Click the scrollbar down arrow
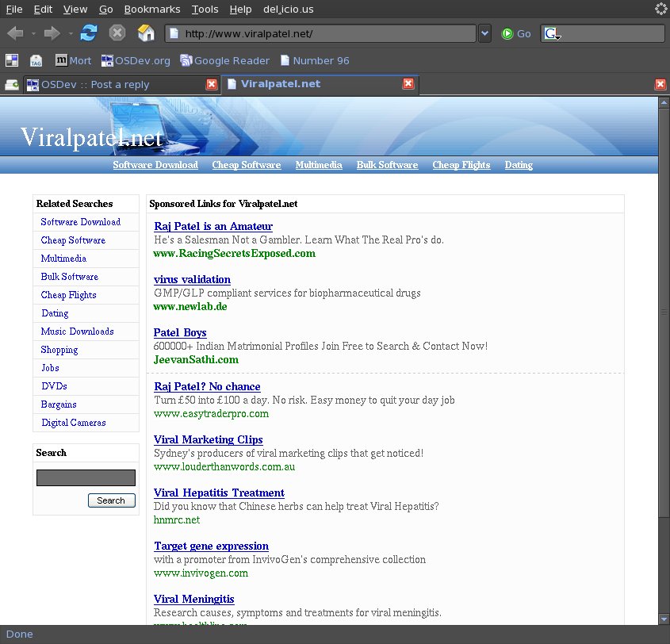670x644 pixels. coord(664,619)
